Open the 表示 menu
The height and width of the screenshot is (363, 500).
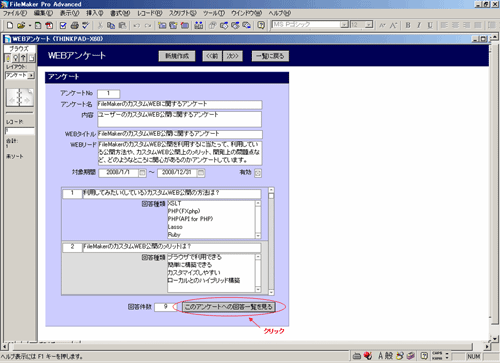pos(69,13)
